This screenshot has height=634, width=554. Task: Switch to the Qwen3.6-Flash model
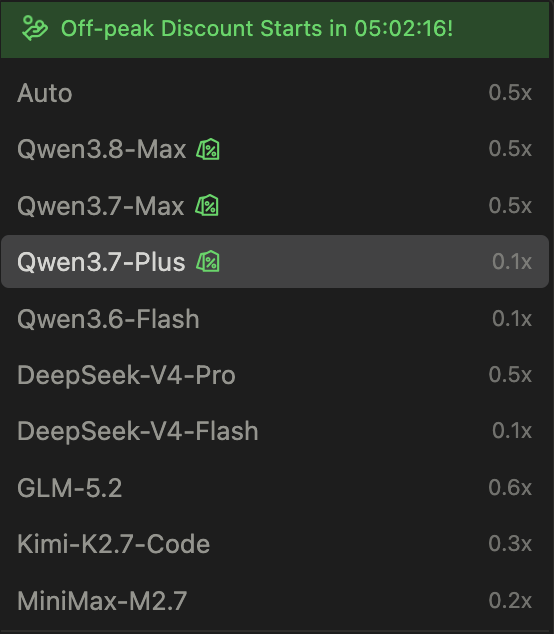tap(275, 319)
